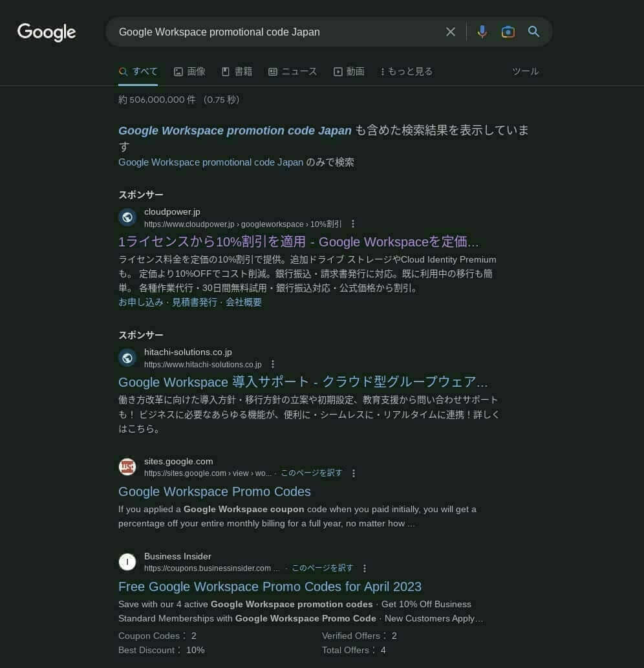Image resolution: width=644 pixels, height=668 pixels.
Task: Open more options for hitachi-solutions ad
Action: 273,364
